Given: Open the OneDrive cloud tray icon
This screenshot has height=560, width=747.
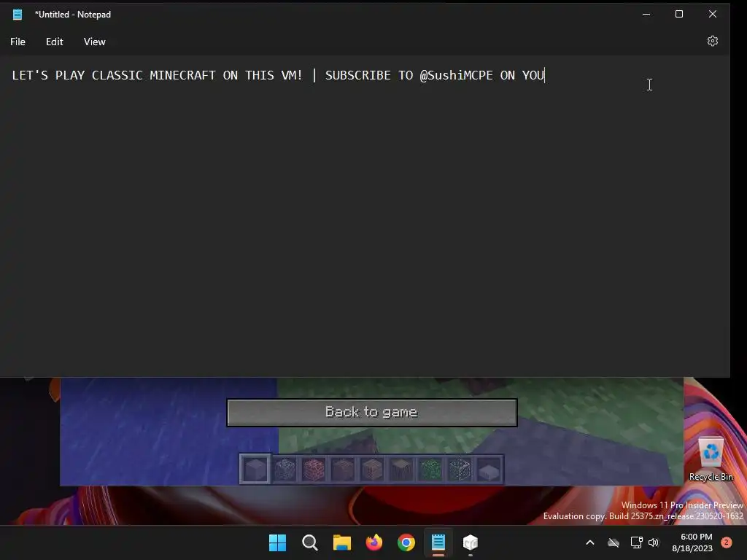Looking at the screenshot, I should click(613, 542).
